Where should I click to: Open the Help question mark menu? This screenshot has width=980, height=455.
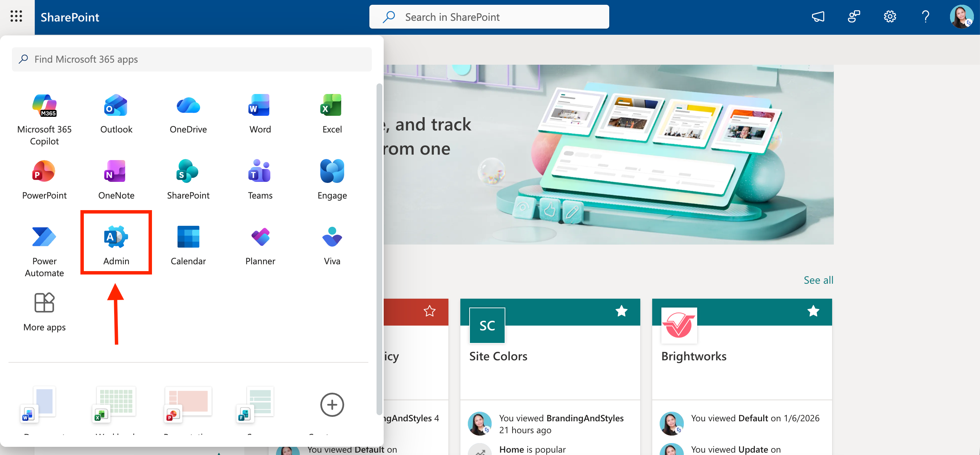925,17
